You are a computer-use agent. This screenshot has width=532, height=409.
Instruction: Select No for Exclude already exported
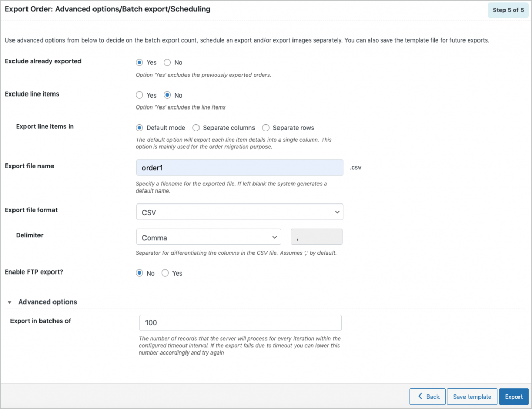pos(167,62)
